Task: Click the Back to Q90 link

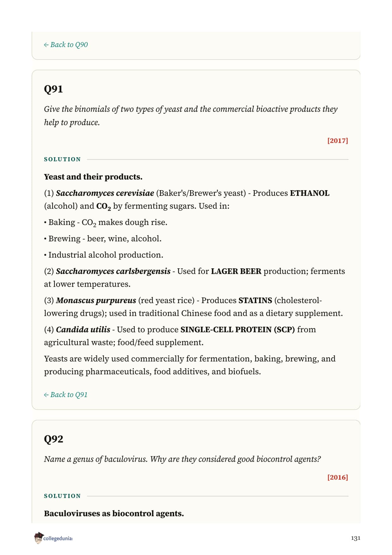Action: (66, 45)
